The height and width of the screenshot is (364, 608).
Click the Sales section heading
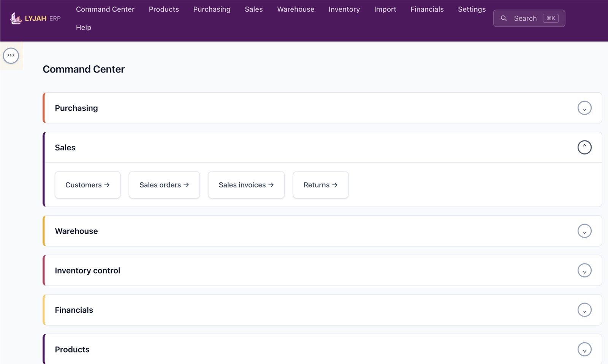pyautogui.click(x=65, y=148)
